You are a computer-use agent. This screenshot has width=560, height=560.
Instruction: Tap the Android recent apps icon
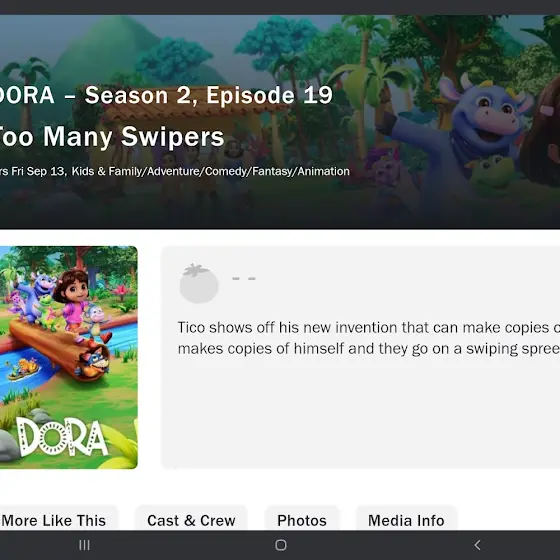84,545
